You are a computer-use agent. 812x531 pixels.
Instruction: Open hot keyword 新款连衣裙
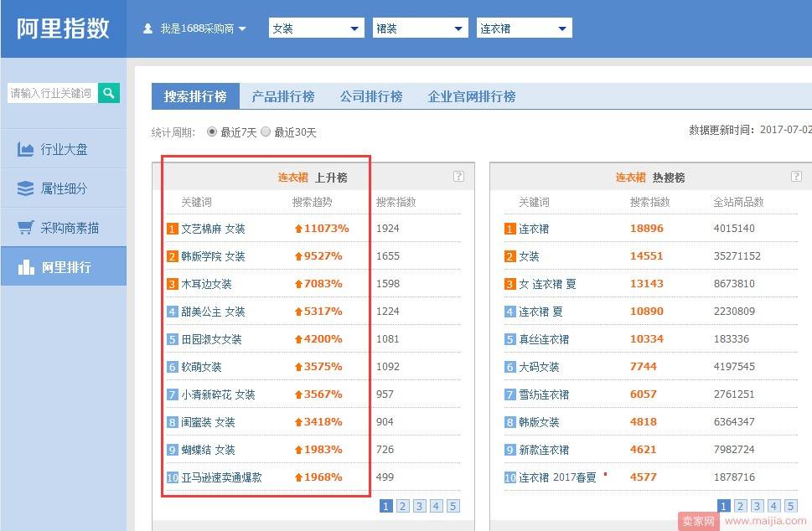click(544, 450)
